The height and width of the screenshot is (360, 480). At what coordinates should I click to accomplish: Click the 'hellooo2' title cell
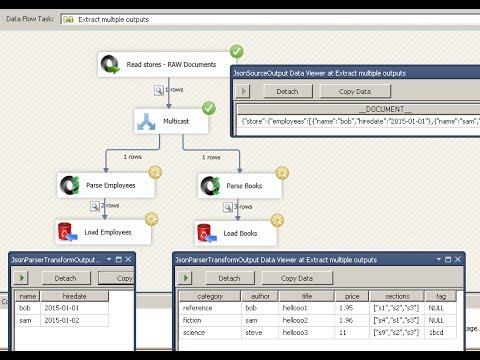(307, 320)
